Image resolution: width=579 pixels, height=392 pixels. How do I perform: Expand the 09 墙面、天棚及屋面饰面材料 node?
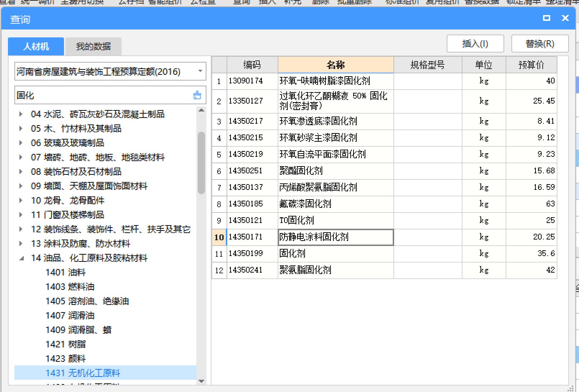[21, 186]
